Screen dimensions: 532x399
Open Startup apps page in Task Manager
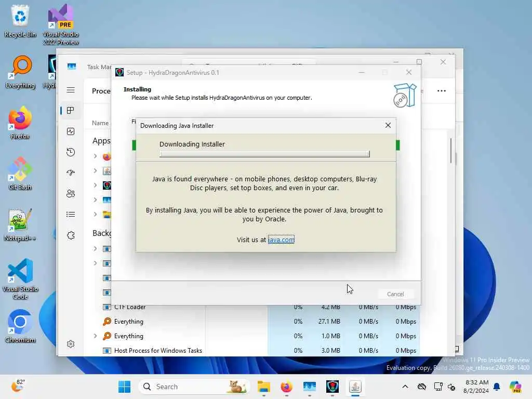pyautogui.click(x=71, y=172)
